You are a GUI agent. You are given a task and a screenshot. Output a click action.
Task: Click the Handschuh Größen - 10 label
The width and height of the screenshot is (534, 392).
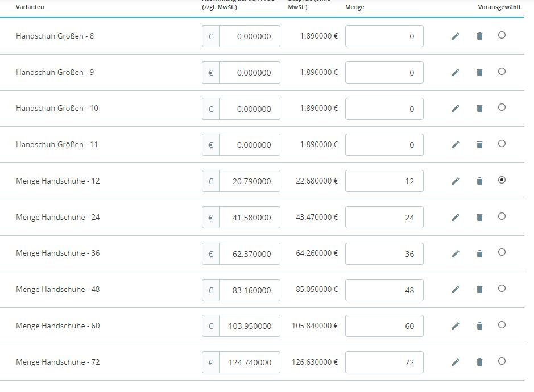point(57,108)
